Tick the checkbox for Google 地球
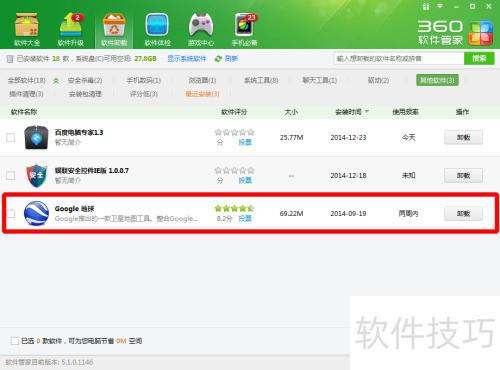This screenshot has height=370, width=500. pyautogui.click(x=11, y=213)
